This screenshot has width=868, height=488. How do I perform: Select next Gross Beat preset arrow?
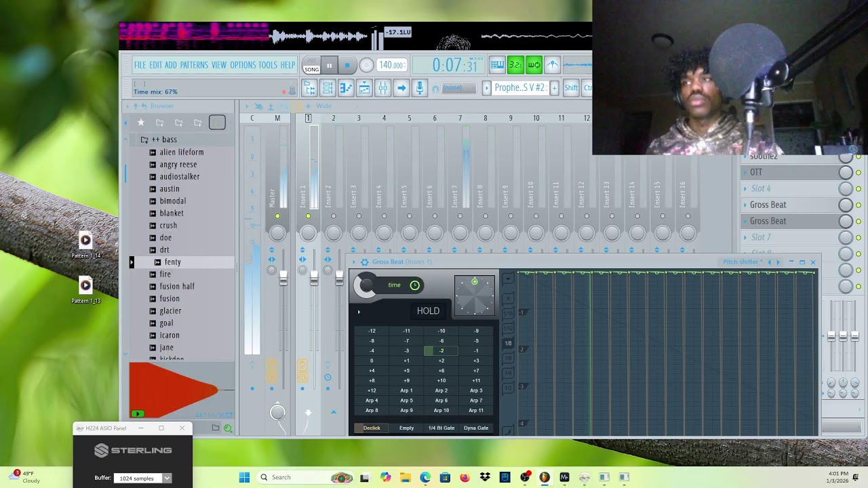click(778, 262)
